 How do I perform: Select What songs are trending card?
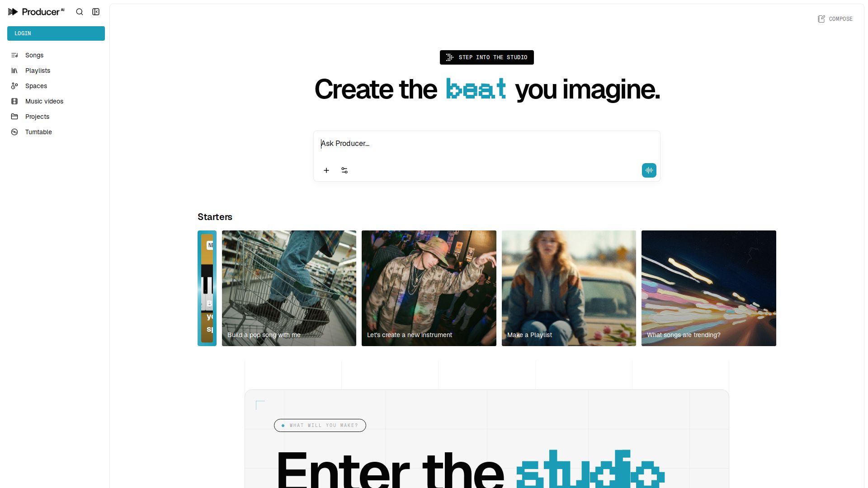[x=709, y=288]
